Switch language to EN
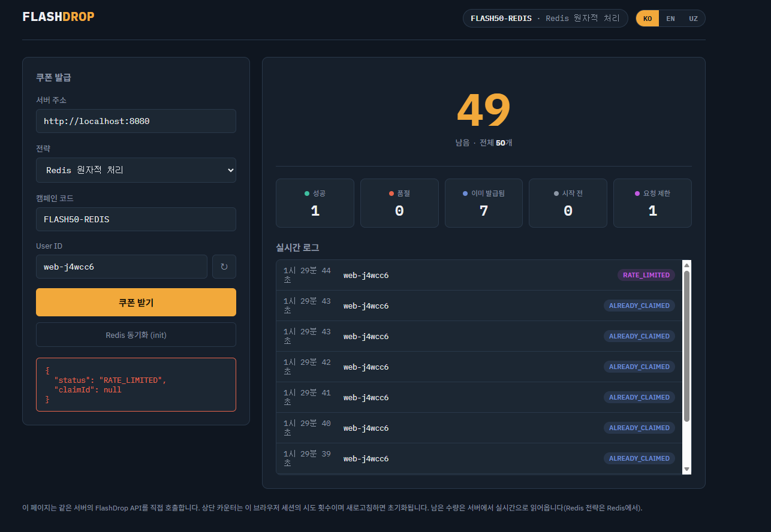 (670, 19)
